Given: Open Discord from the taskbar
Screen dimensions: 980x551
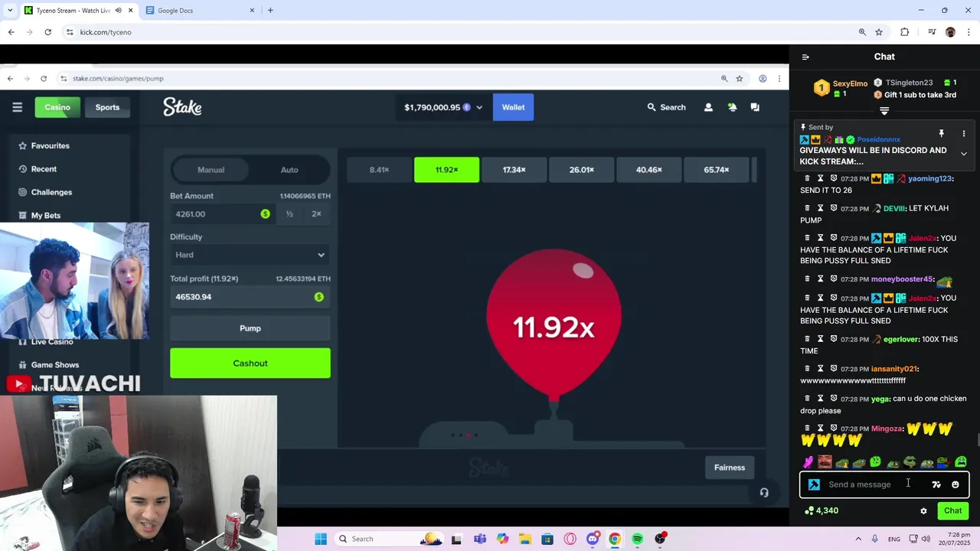Looking at the screenshot, I should (x=593, y=539).
